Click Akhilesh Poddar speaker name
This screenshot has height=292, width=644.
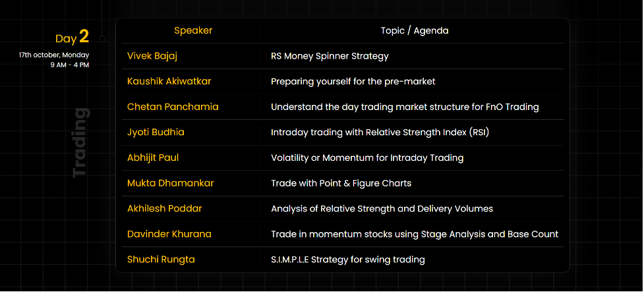coord(164,209)
